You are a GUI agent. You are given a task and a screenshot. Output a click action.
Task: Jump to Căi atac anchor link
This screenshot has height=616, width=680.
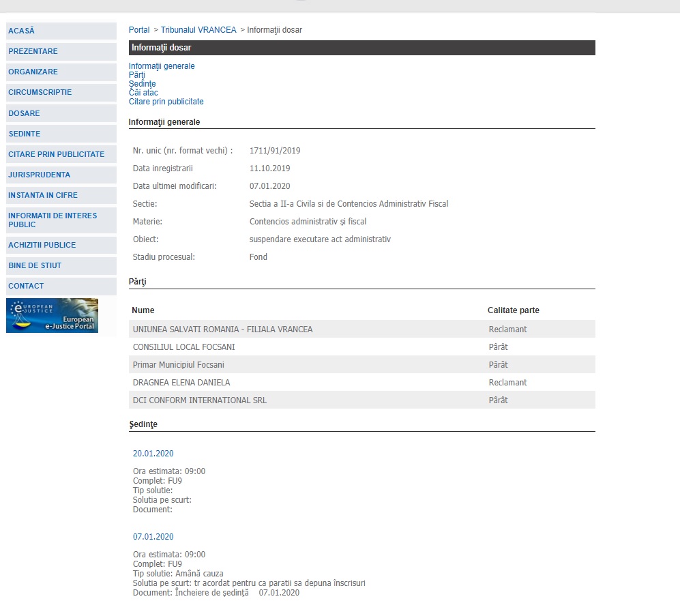click(x=143, y=92)
